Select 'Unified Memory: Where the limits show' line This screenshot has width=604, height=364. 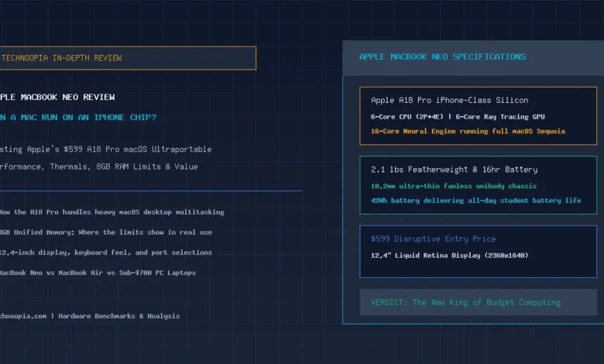[89, 232]
